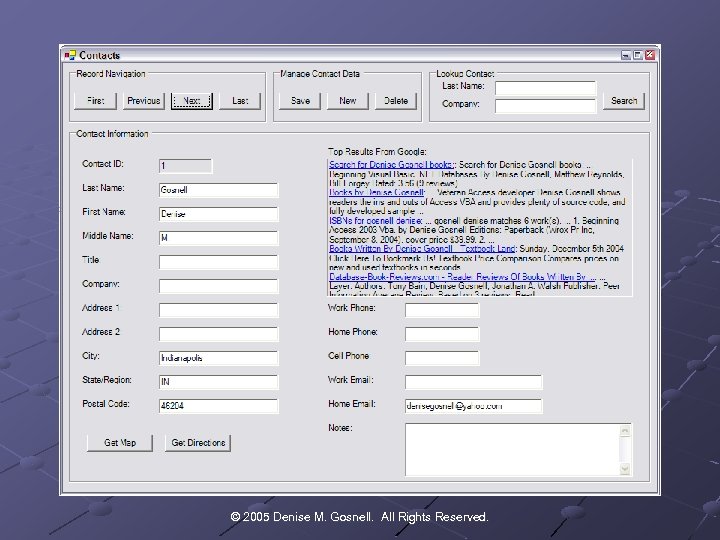Open the Database-Book-Reviews.com link
Screen dimensions: 720x540
(462, 276)
